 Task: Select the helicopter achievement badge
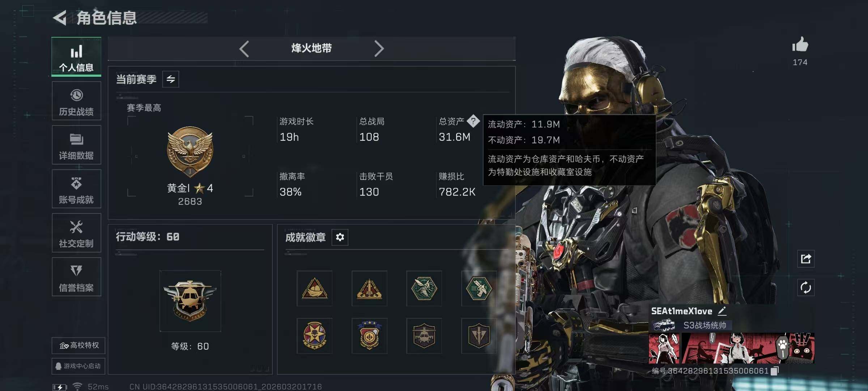coord(424,336)
